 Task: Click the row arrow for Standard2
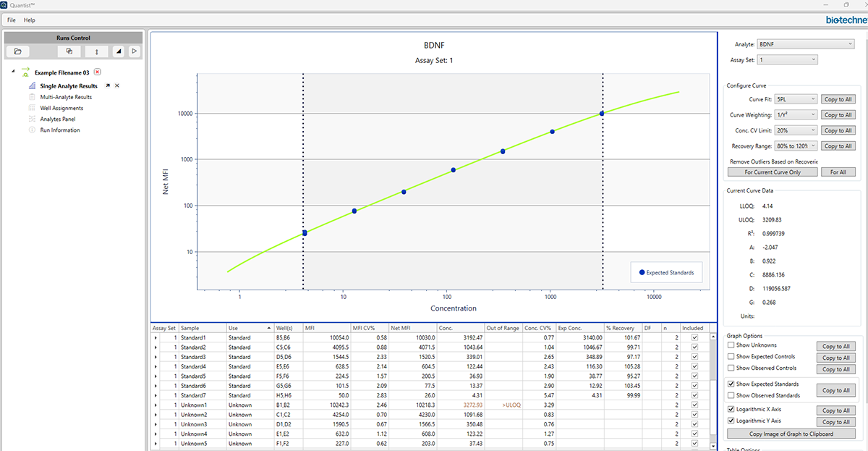point(156,347)
